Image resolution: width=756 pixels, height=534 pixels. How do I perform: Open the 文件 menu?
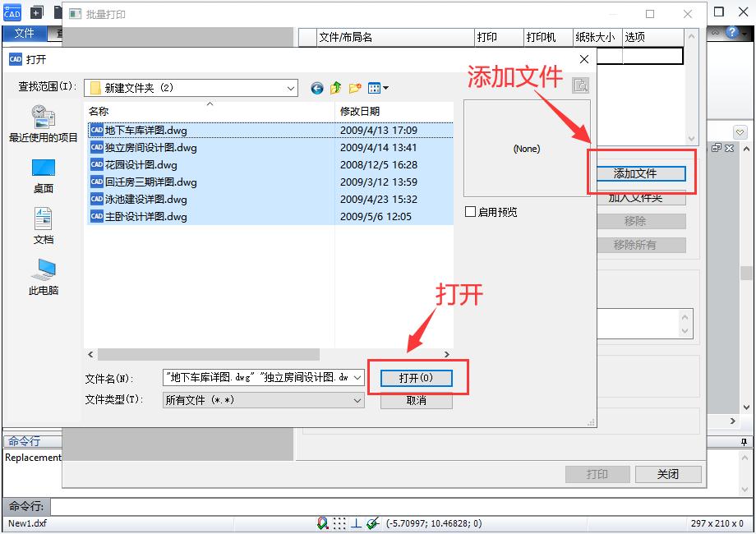[x=25, y=34]
